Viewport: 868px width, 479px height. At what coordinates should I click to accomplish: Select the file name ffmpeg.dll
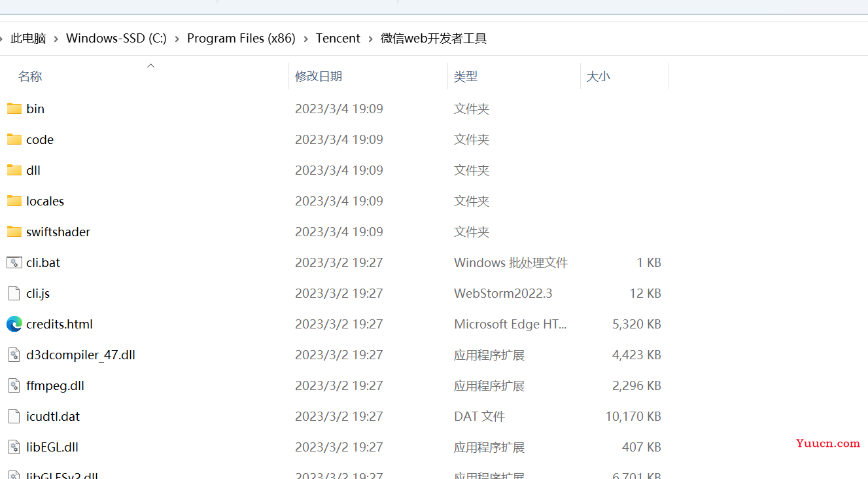click(56, 385)
